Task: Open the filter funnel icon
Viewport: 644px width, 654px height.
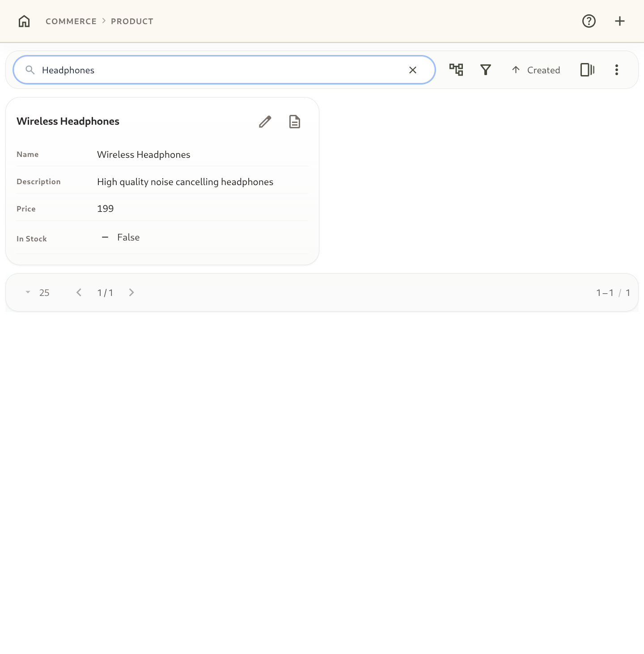Action: coord(486,70)
